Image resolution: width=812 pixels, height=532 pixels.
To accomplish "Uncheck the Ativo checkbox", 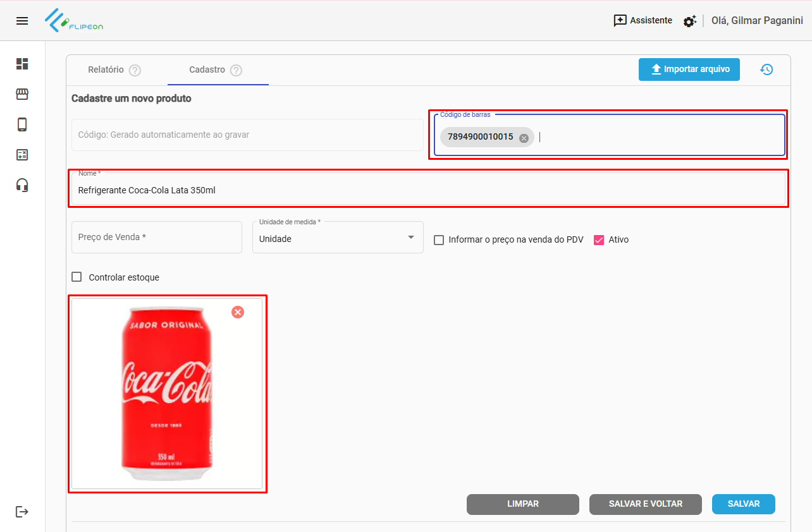I will coord(599,240).
